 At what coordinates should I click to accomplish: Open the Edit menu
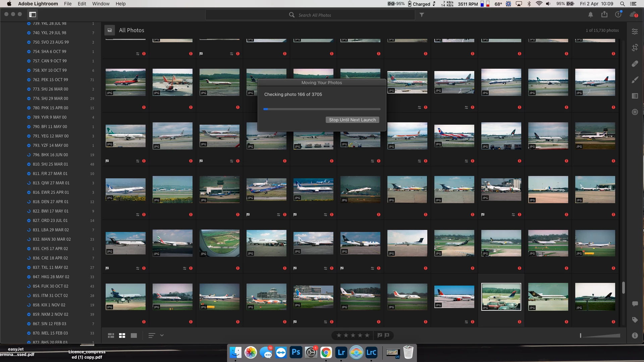(82, 4)
